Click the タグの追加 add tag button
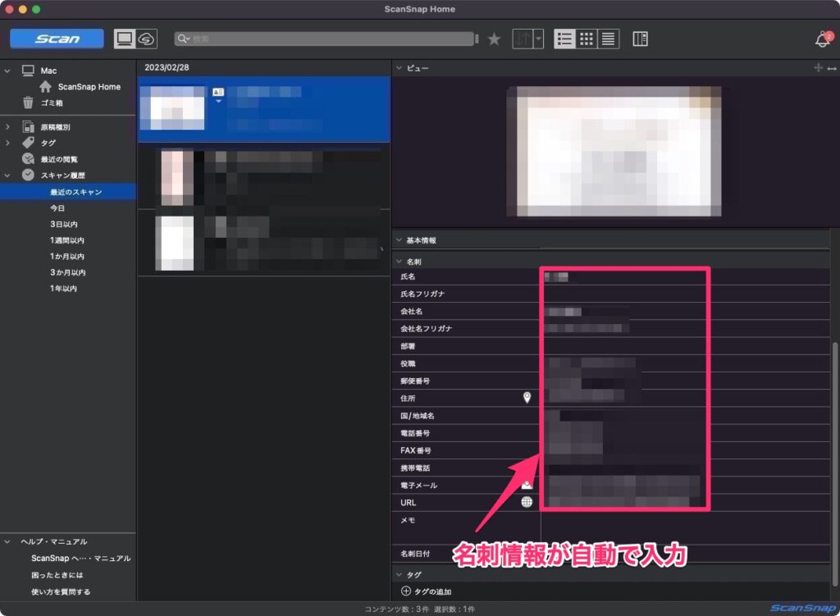The width and height of the screenshot is (840, 616). click(x=427, y=591)
